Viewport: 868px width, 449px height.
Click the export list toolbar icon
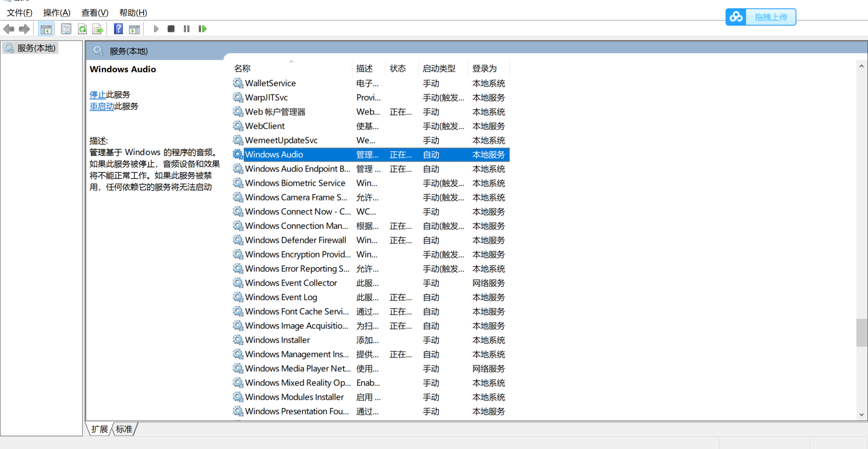98,29
